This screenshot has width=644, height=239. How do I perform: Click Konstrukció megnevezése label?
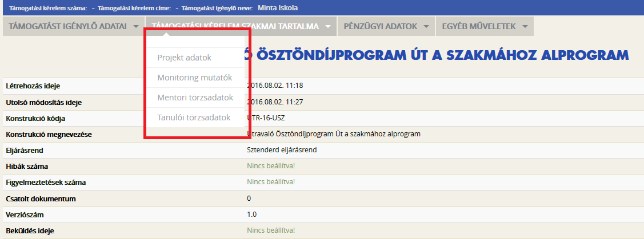[49, 135]
